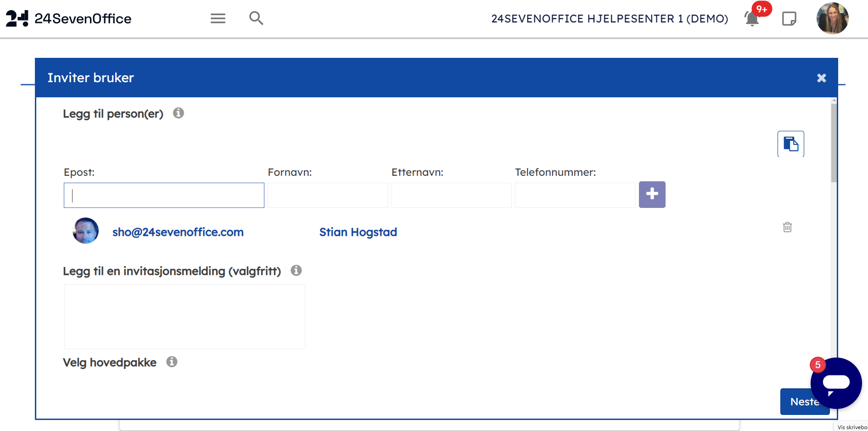Focus the Epost input field
Viewport: 868px width, 431px height.
[164, 196]
